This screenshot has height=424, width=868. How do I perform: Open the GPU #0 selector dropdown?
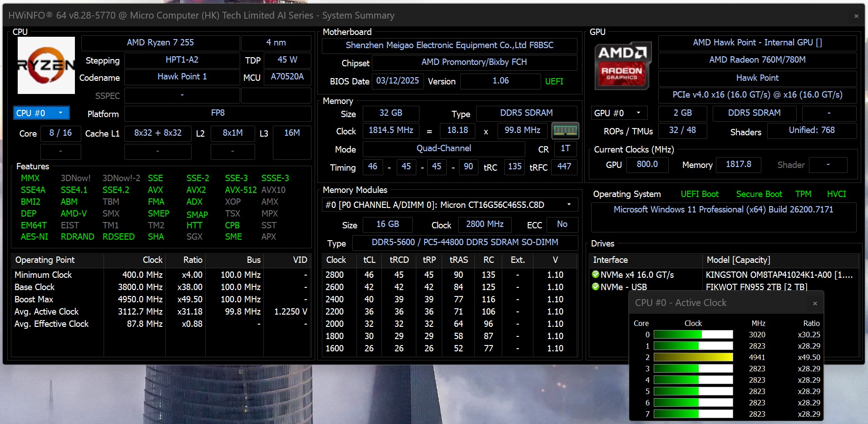618,113
